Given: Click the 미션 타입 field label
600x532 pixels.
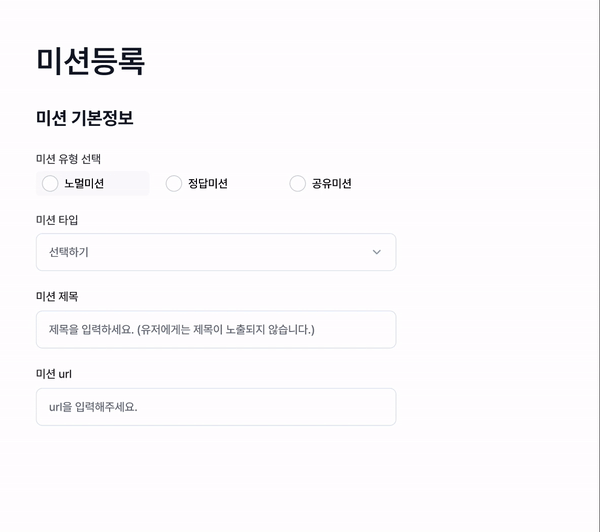Looking at the screenshot, I should [x=57, y=219].
